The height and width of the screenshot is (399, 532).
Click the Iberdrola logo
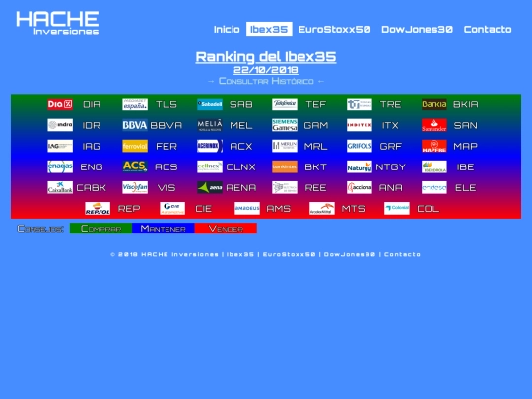[434, 166]
